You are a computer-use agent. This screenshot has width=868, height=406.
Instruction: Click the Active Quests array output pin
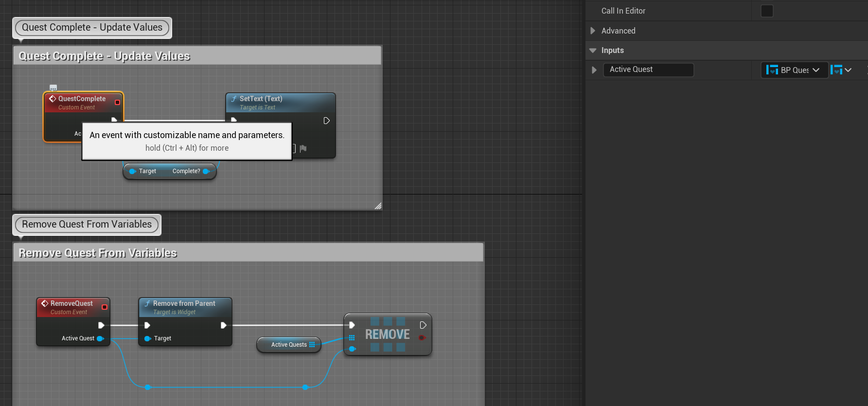(312, 345)
